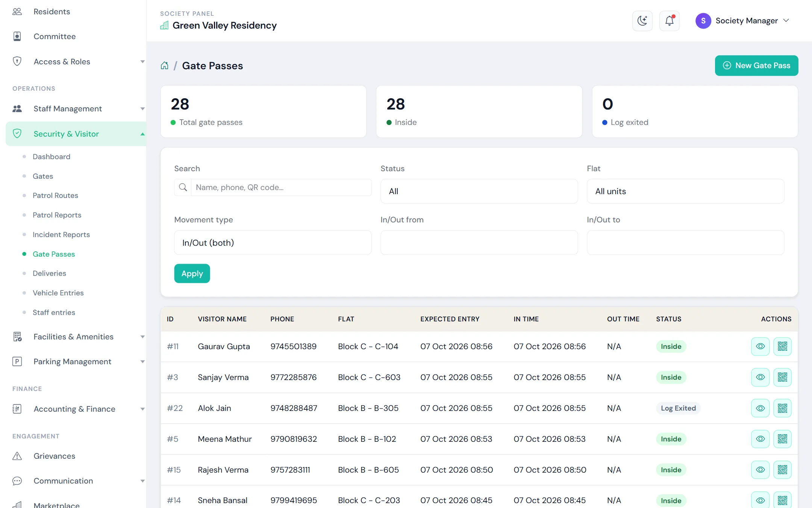This screenshot has width=812, height=508.
Task: View gate pass details for Sanjay Verma
Action: tap(760, 377)
